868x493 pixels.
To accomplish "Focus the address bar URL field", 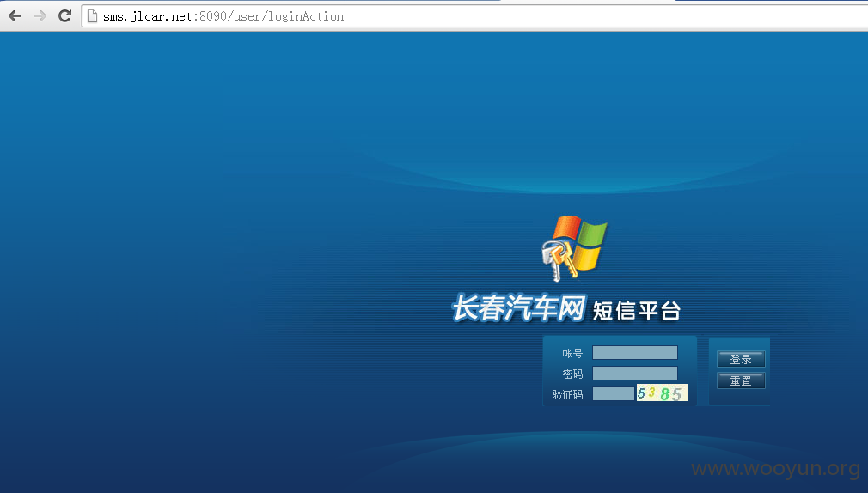I will pyautogui.click(x=476, y=16).
